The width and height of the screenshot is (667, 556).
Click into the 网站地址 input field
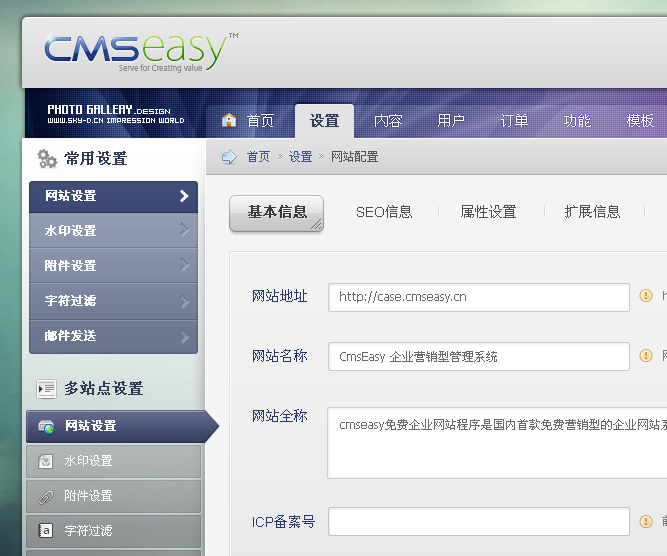[479, 297]
